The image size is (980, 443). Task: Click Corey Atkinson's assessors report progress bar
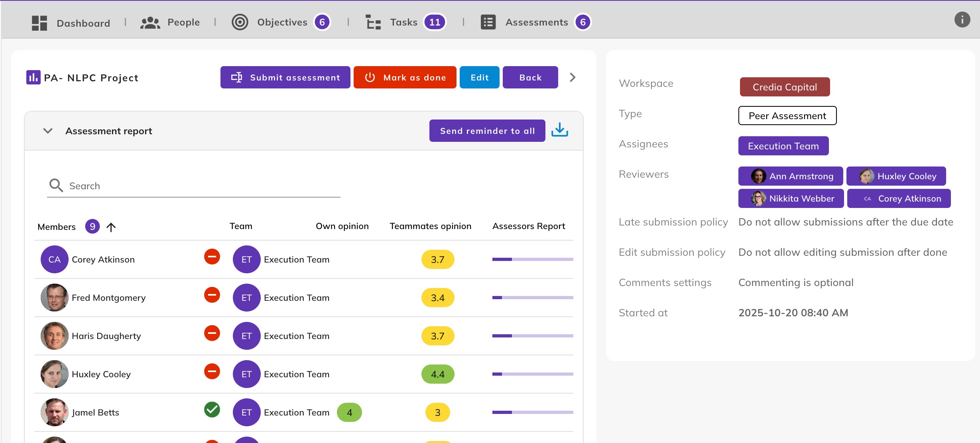click(532, 259)
